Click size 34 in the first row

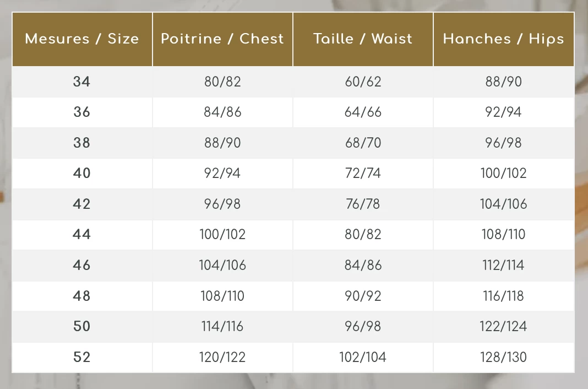[x=82, y=82]
